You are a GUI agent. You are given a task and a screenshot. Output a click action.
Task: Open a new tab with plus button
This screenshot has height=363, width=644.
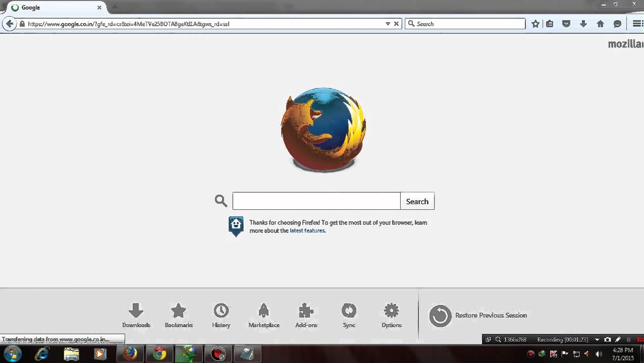115,8
